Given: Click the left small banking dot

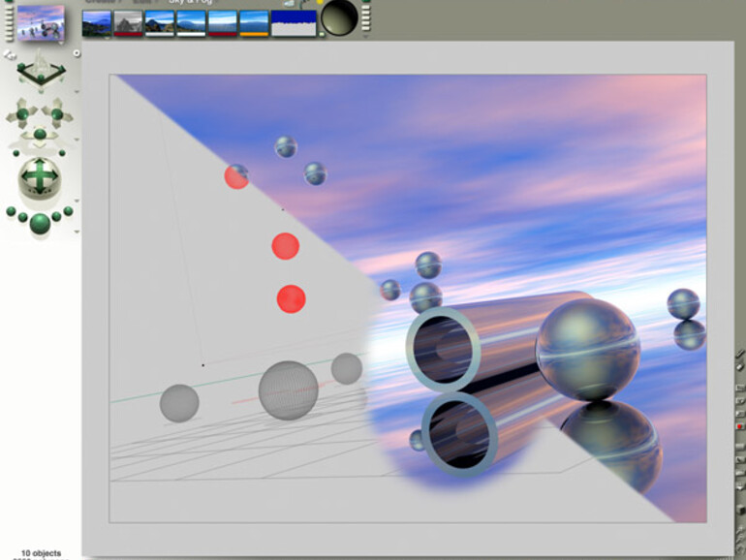Looking at the screenshot, I should 16,153.
